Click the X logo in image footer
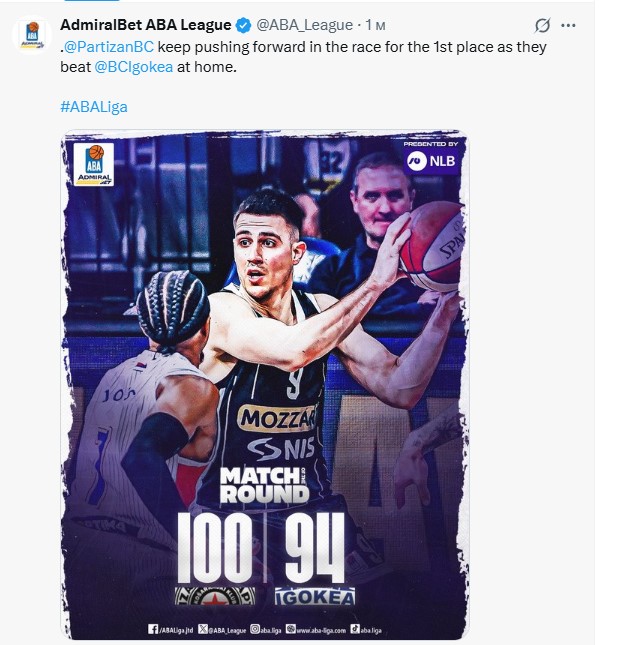This screenshot has width=619, height=645. pos(203,629)
